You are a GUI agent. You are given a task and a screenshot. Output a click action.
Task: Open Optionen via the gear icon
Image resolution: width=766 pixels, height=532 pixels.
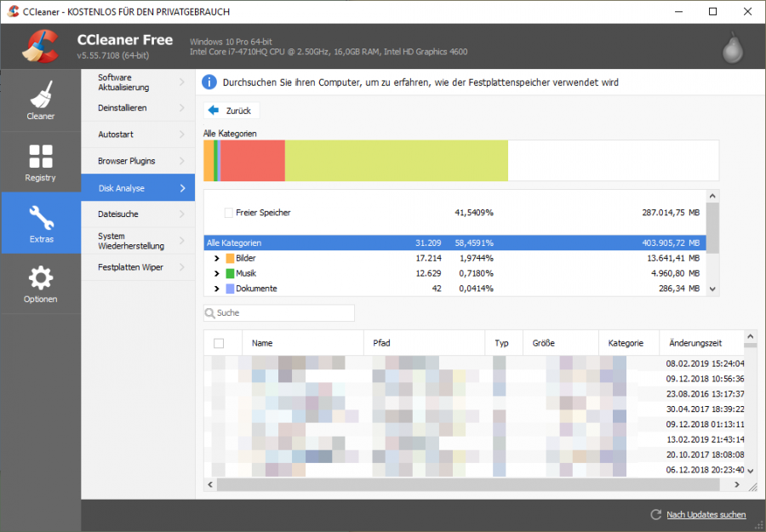pos(40,283)
